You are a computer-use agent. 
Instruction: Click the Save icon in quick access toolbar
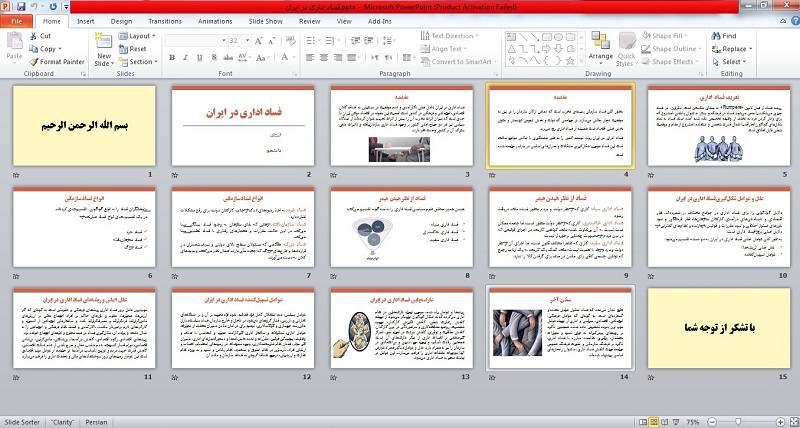point(20,5)
